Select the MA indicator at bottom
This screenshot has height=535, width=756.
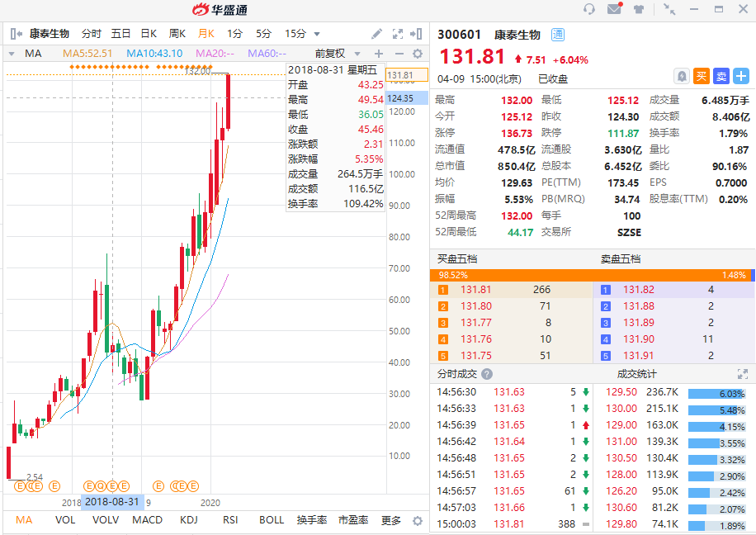tap(24, 520)
